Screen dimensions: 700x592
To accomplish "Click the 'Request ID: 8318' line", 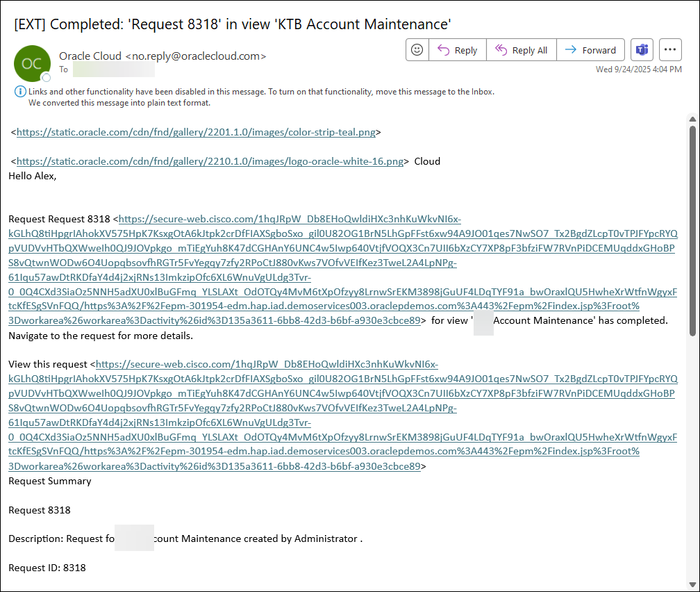I will (47, 568).
